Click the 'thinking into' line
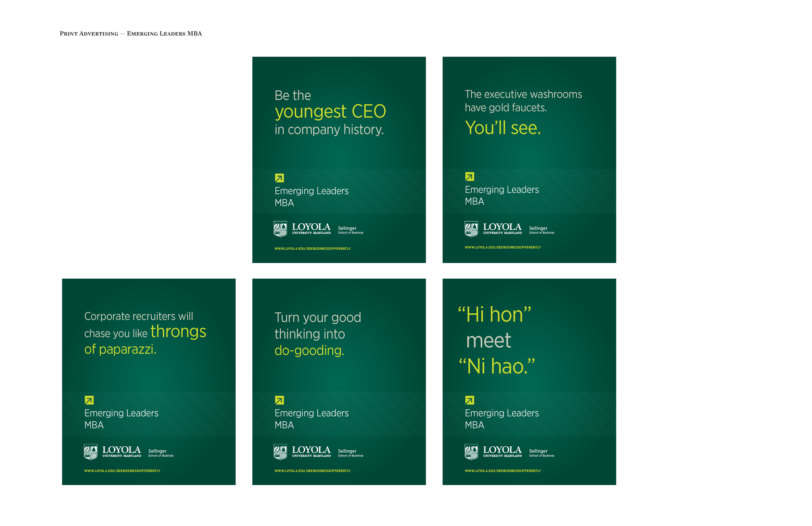Screen dimensions: 812x526 310,334
